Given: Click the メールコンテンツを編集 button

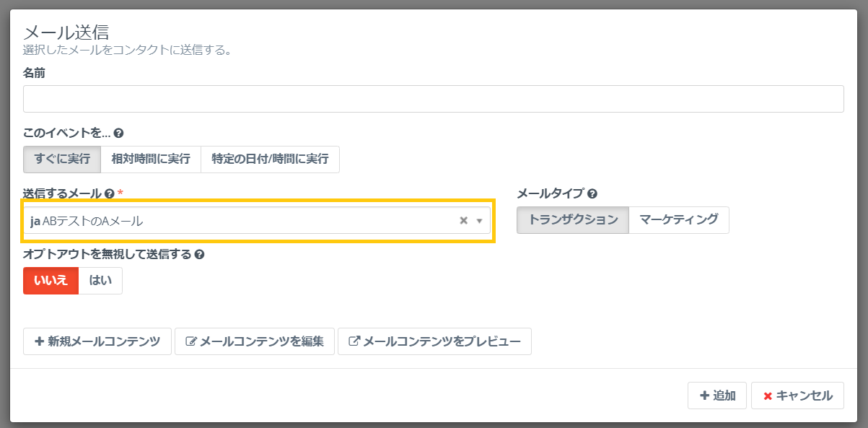Looking at the screenshot, I should (x=254, y=342).
